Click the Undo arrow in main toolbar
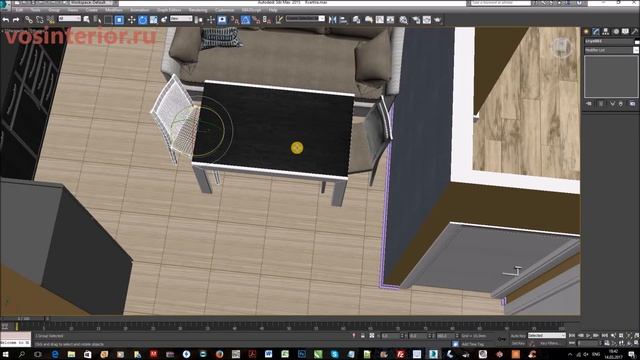Image resolution: width=640 pixels, height=360 pixels. click(x=6, y=20)
